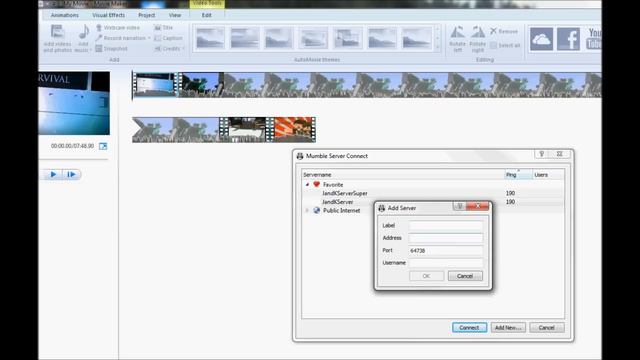Viewport: 640px width, 360px height.
Task: Select the third AutoMovie theme thumbnail
Action: [x=278, y=38]
